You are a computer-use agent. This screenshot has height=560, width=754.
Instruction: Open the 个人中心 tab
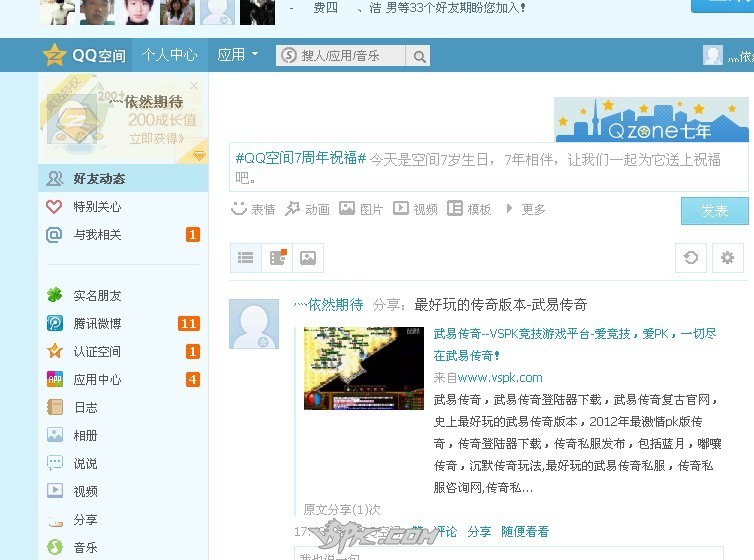pos(170,55)
